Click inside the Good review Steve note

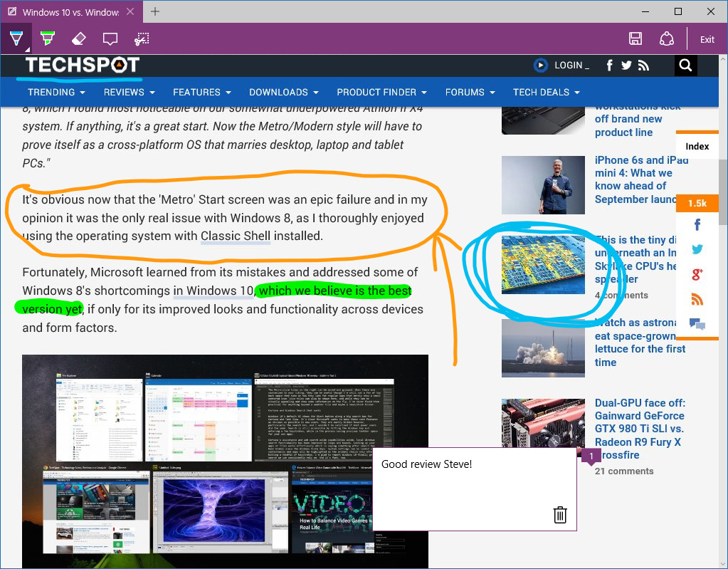[x=475, y=489]
